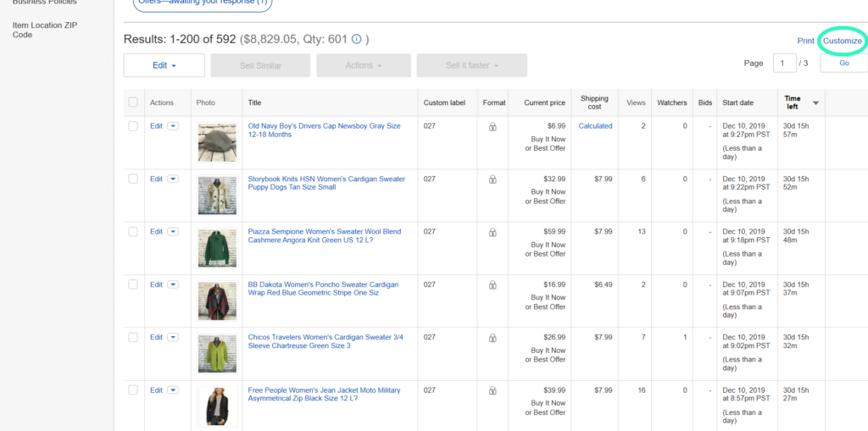The width and height of the screenshot is (868, 431).
Task: Click format icon for Chicos Travelers cardigan row
Action: tap(492, 338)
